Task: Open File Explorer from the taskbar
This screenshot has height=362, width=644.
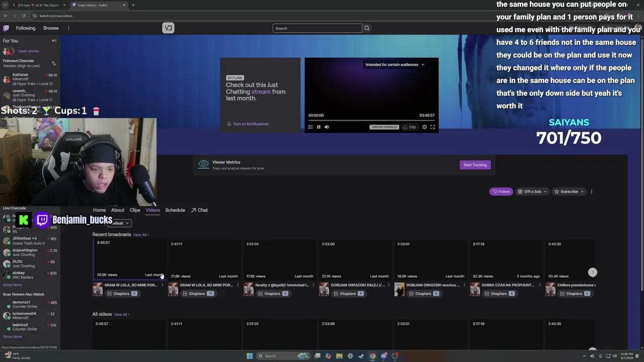Action: pyautogui.click(x=339, y=356)
